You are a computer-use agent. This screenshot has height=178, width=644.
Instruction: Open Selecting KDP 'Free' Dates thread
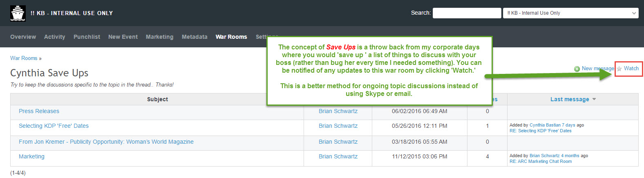(x=54, y=126)
